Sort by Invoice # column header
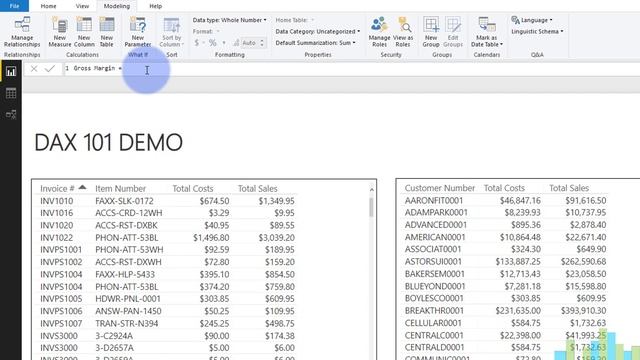Image resolution: width=640 pixels, height=360 pixels. coord(57,189)
